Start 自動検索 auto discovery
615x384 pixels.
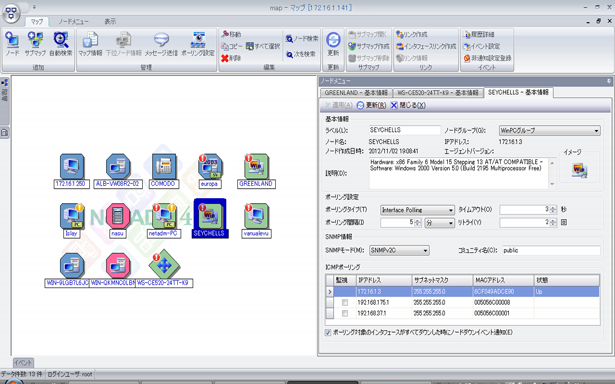61,44
